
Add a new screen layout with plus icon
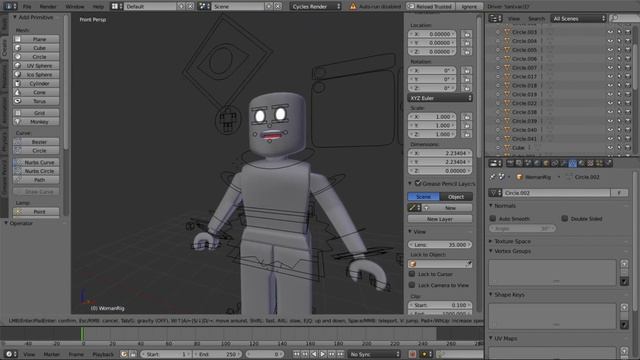(x=182, y=7)
